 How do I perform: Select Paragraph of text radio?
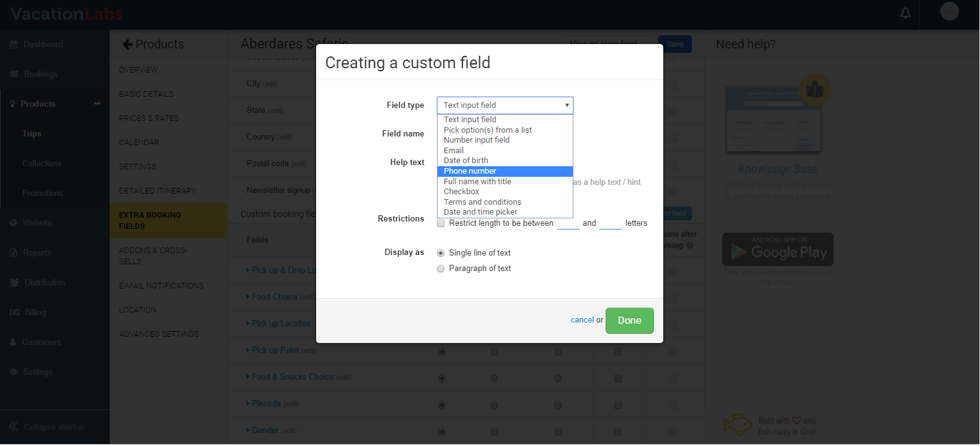point(441,269)
